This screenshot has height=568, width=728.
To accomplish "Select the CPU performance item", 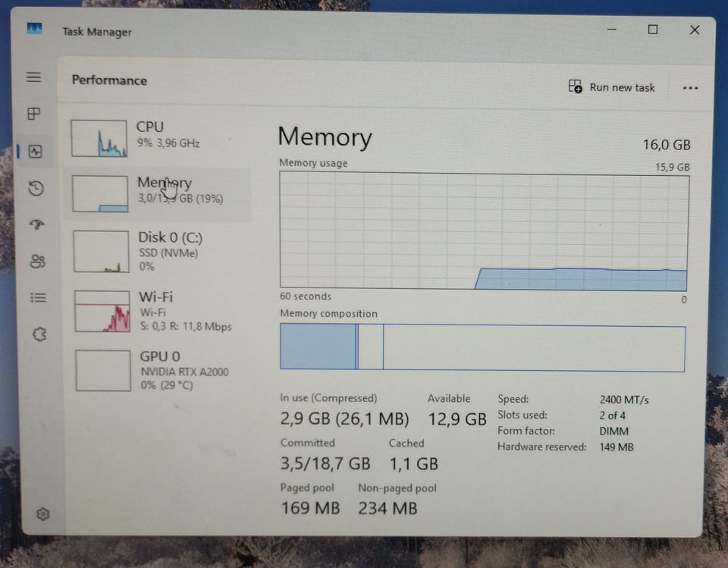I will 158,138.
